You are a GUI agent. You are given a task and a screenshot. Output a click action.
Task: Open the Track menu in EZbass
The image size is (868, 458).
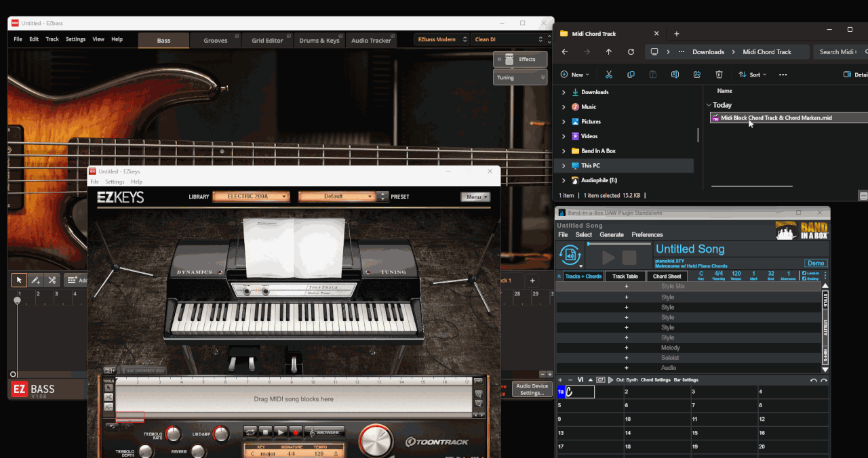(52, 39)
